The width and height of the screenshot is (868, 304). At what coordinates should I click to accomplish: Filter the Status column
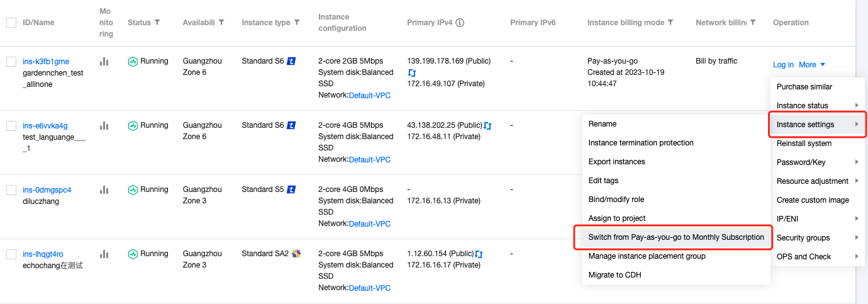pos(157,23)
